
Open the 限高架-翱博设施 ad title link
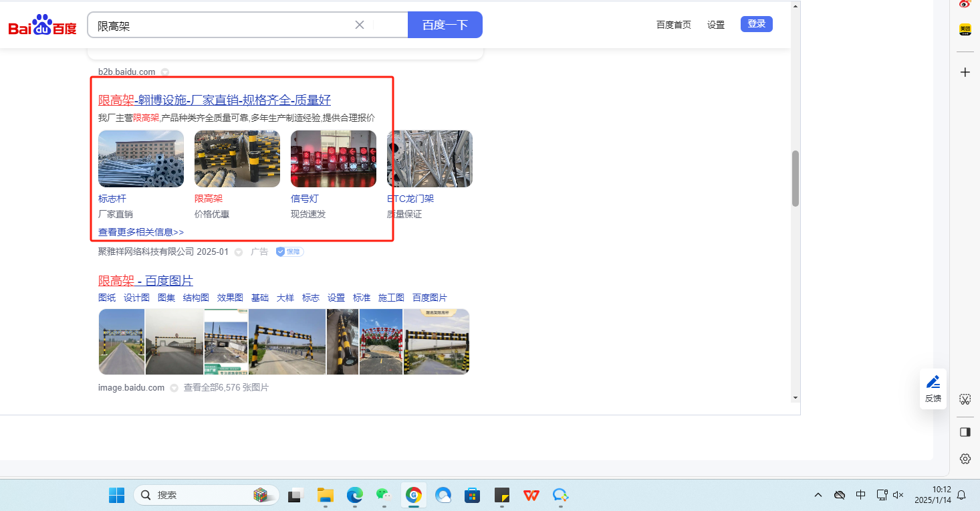(x=215, y=100)
